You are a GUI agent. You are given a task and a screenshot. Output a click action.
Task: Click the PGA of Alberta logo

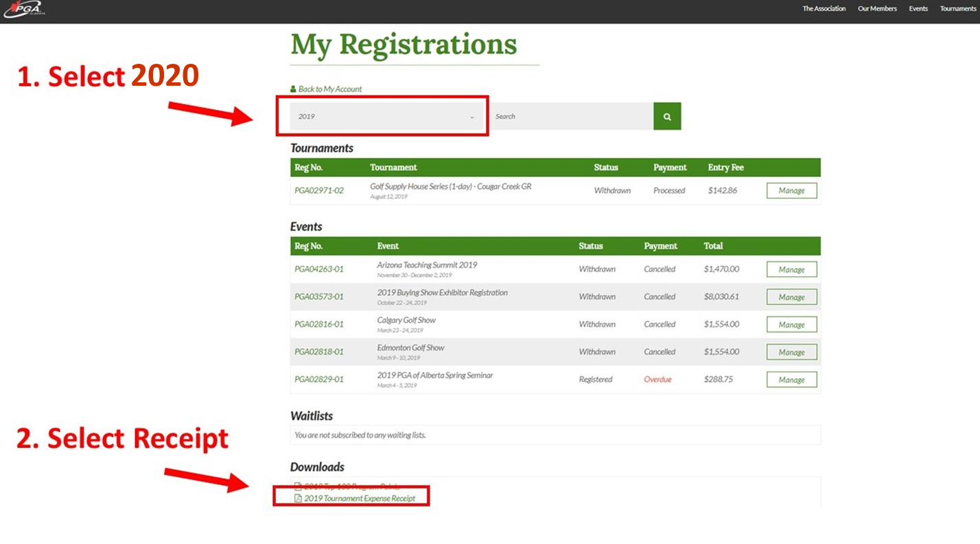tap(25, 10)
